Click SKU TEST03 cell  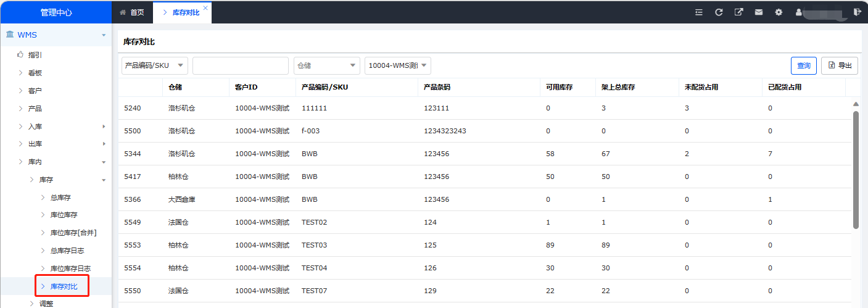coord(314,245)
